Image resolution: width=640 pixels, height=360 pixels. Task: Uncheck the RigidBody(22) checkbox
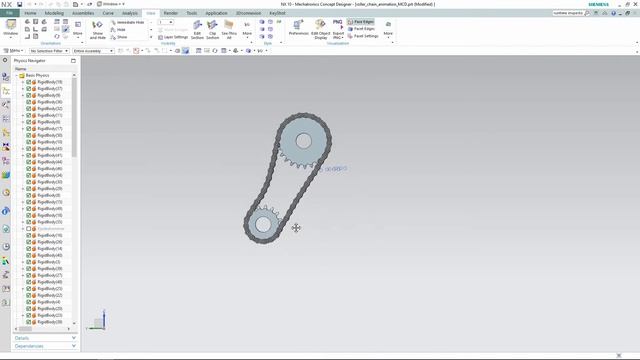[x=29, y=295]
